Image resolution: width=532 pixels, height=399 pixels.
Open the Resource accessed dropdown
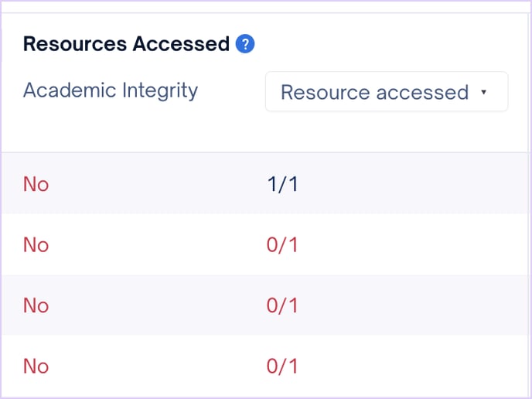point(387,91)
